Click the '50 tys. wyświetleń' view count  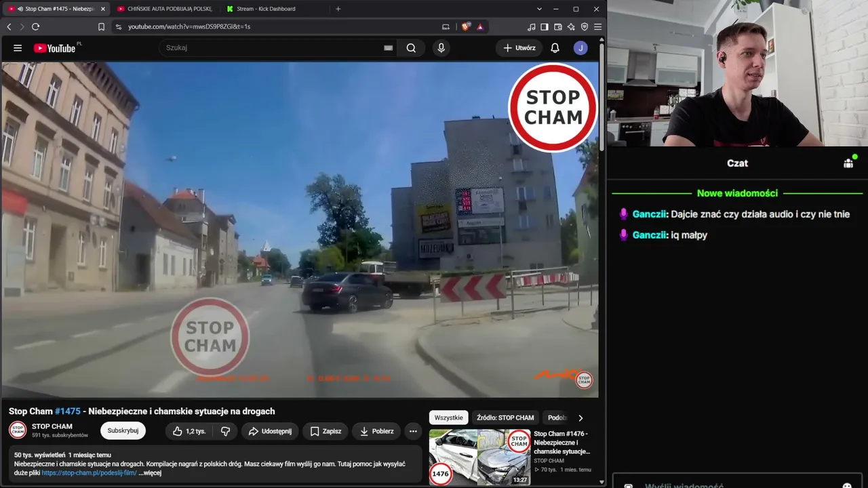39,455
